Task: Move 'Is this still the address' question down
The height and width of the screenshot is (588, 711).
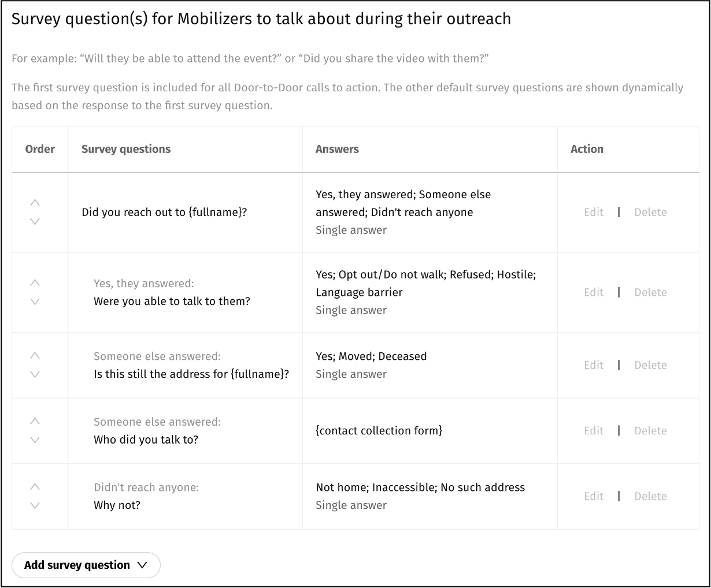Action: click(x=35, y=374)
